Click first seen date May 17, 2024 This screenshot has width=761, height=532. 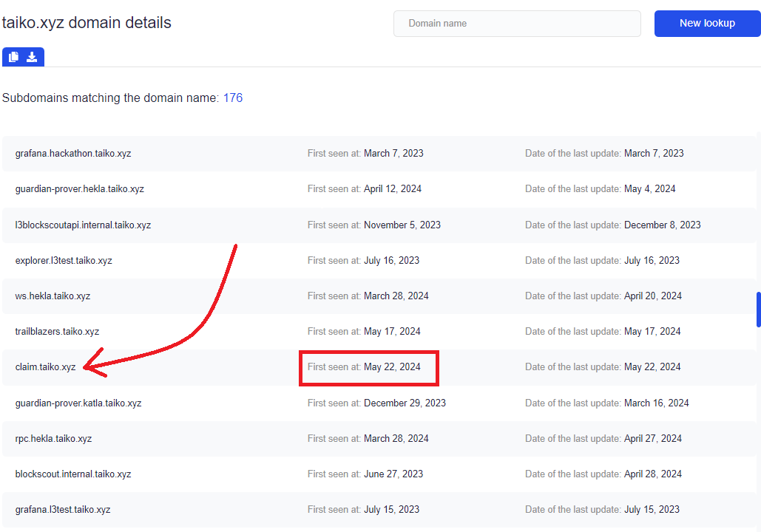392,331
